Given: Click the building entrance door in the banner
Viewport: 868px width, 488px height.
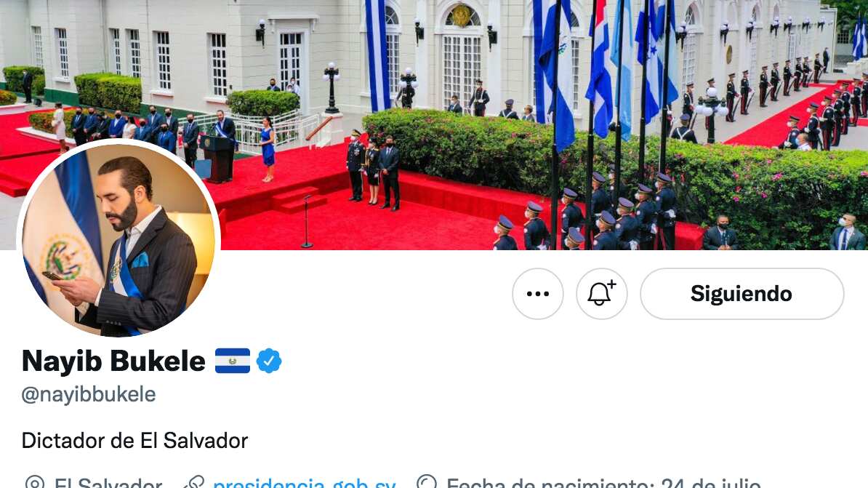Looking at the screenshot, I should [462, 69].
